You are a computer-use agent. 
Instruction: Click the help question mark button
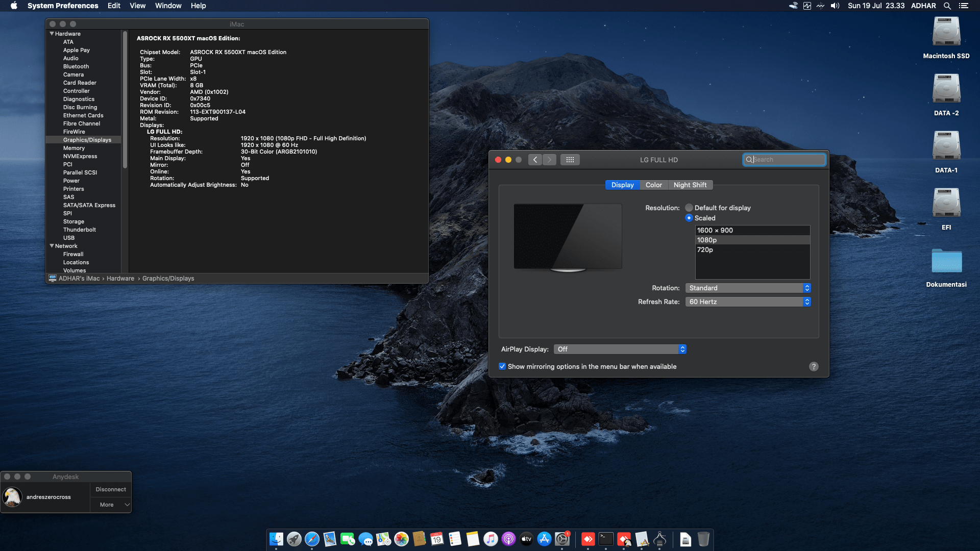click(x=813, y=366)
